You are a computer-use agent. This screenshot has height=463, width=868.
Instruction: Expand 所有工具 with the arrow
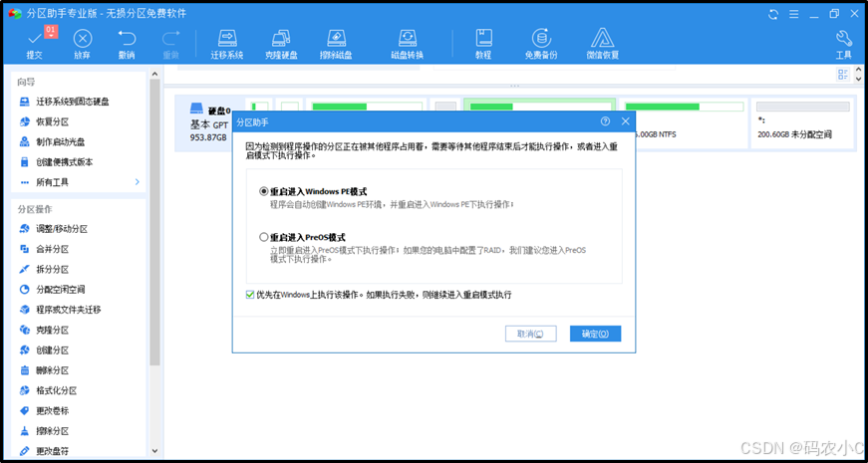138,182
